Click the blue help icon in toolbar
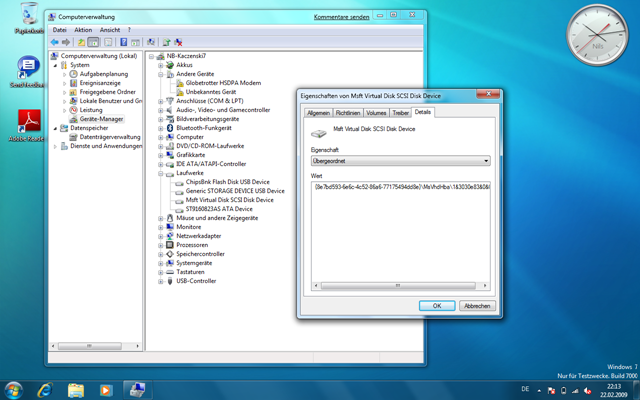Viewport: 640px width, 400px height. (124, 42)
